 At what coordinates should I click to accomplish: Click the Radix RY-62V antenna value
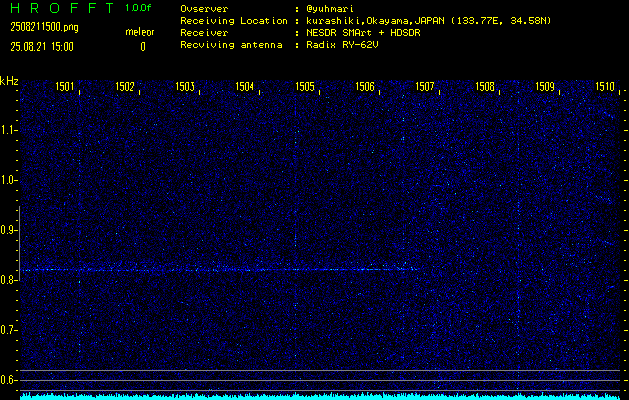[342, 45]
